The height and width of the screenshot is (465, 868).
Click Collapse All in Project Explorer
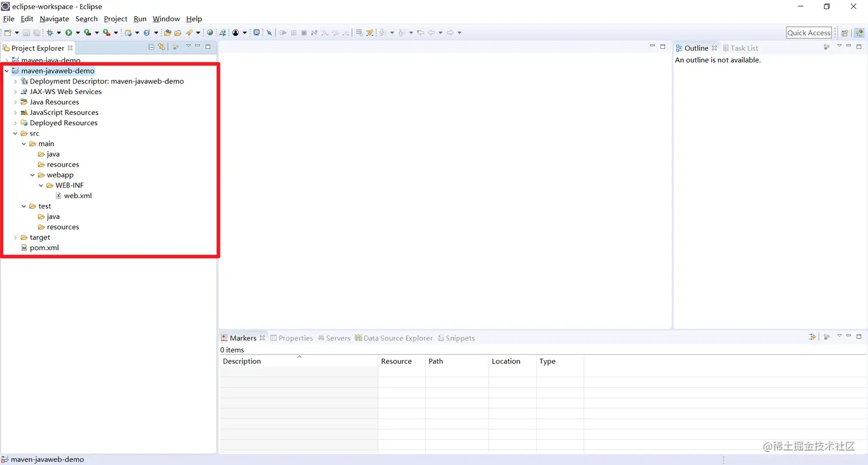click(151, 47)
